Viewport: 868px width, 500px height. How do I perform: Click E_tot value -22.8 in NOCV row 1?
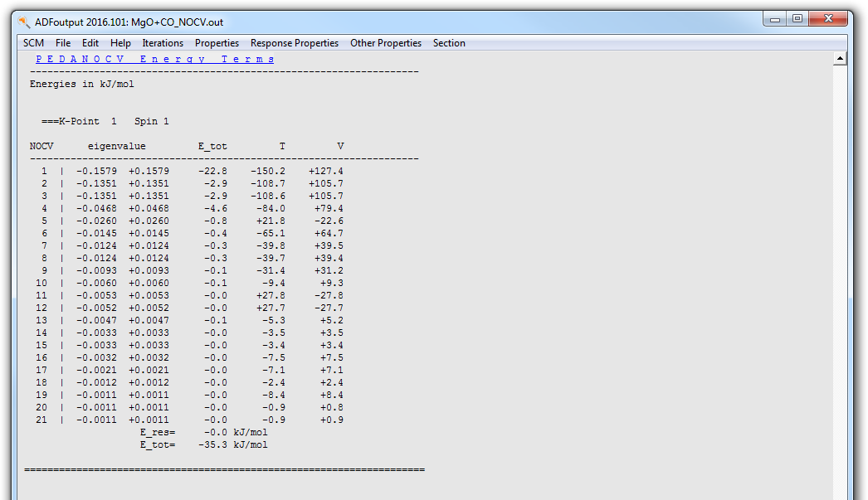(212, 172)
